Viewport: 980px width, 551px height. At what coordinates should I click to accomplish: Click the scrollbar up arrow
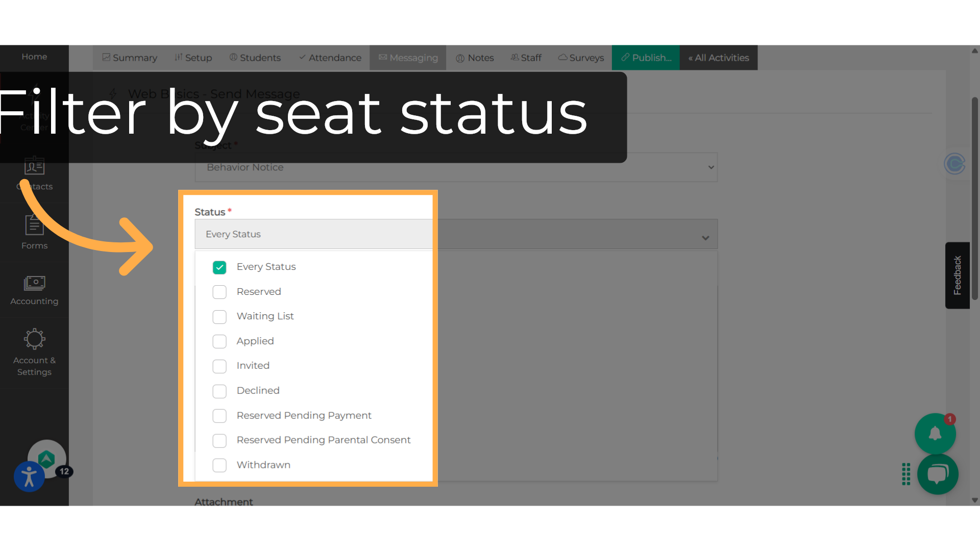(975, 51)
